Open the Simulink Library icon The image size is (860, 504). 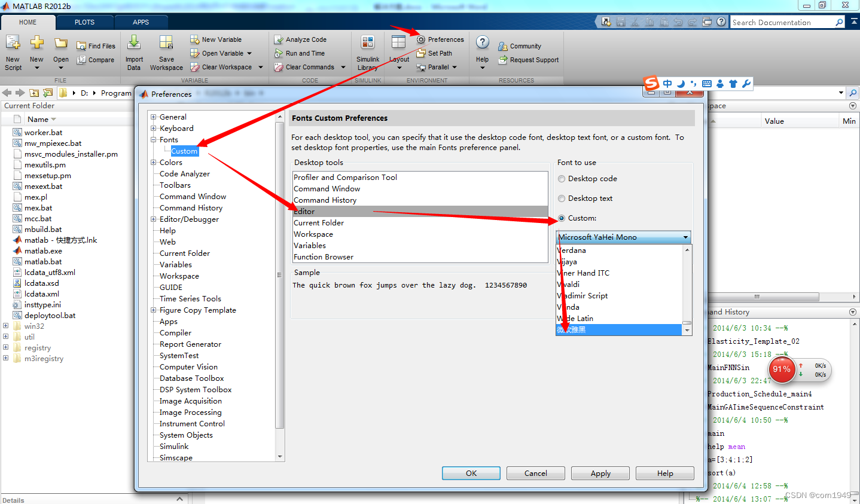(368, 43)
